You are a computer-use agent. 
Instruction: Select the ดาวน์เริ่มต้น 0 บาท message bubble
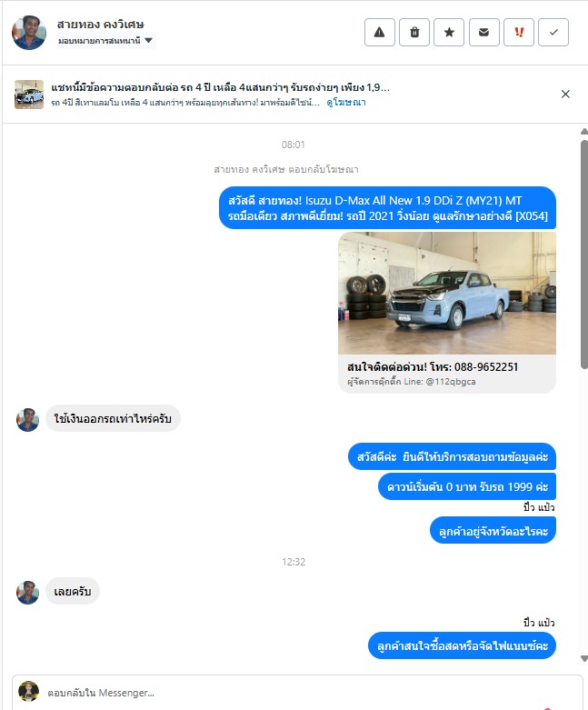click(x=467, y=486)
